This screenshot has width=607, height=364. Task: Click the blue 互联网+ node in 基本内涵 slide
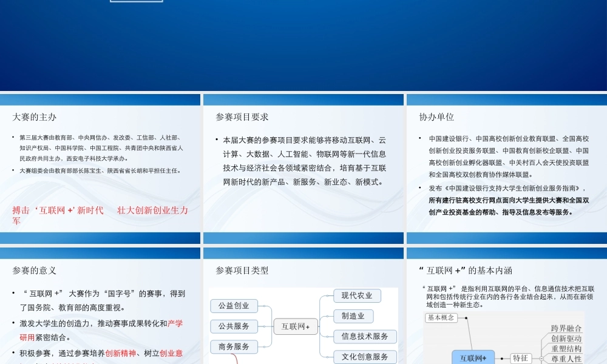pos(473,357)
